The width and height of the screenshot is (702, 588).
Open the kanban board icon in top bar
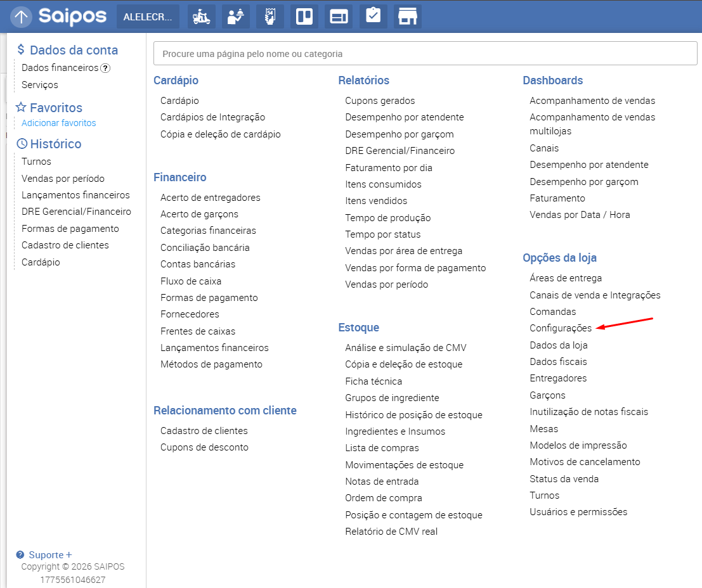[x=304, y=16]
